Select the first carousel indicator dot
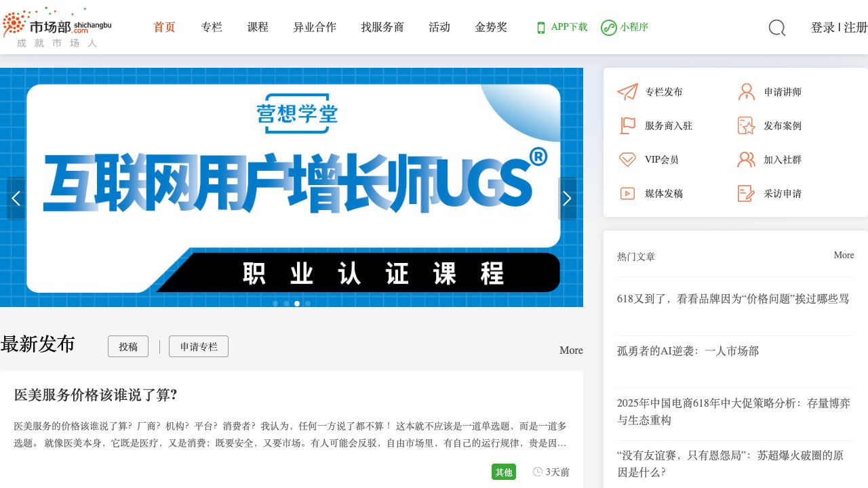This screenshot has width=868, height=488. pyautogui.click(x=275, y=304)
